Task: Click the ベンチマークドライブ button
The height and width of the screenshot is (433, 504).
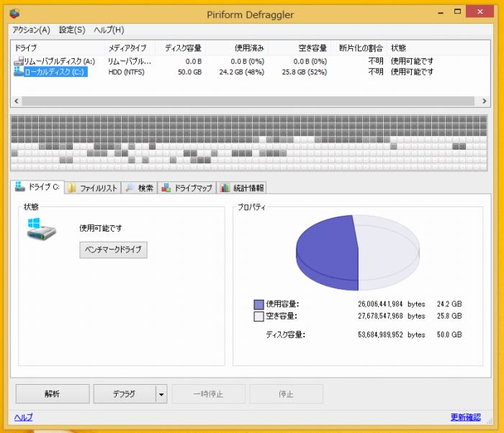Action: [x=113, y=250]
